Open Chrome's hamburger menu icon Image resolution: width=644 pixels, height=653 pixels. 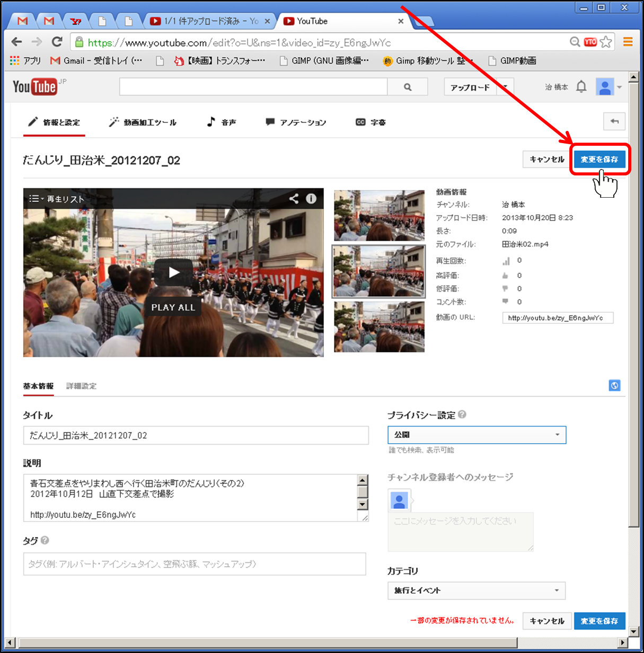pos(628,42)
